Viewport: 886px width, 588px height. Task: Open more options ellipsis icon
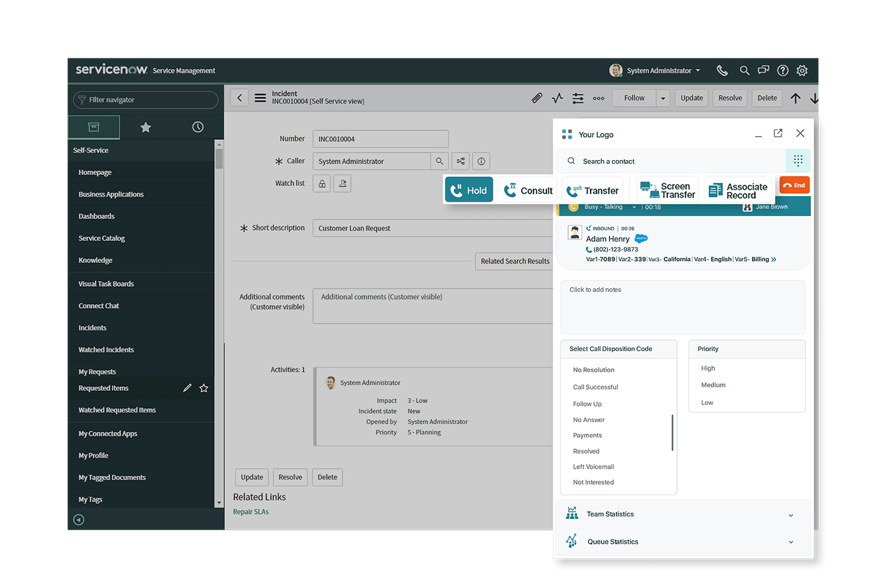pyautogui.click(x=598, y=99)
